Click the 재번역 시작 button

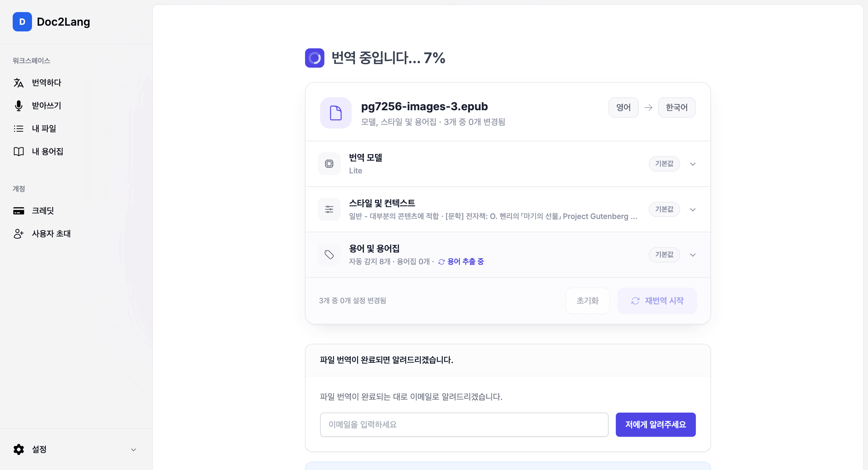point(657,301)
